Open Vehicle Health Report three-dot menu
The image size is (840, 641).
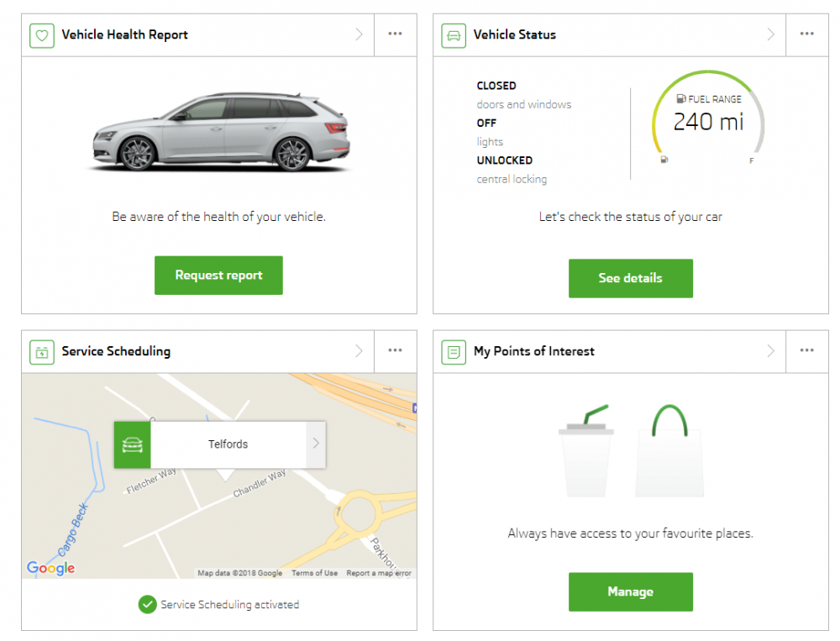click(x=396, y=34)
